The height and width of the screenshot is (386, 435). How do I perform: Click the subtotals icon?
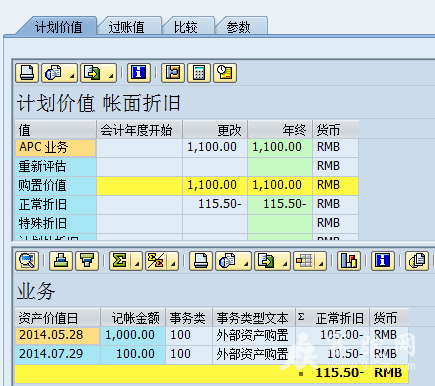156,261
